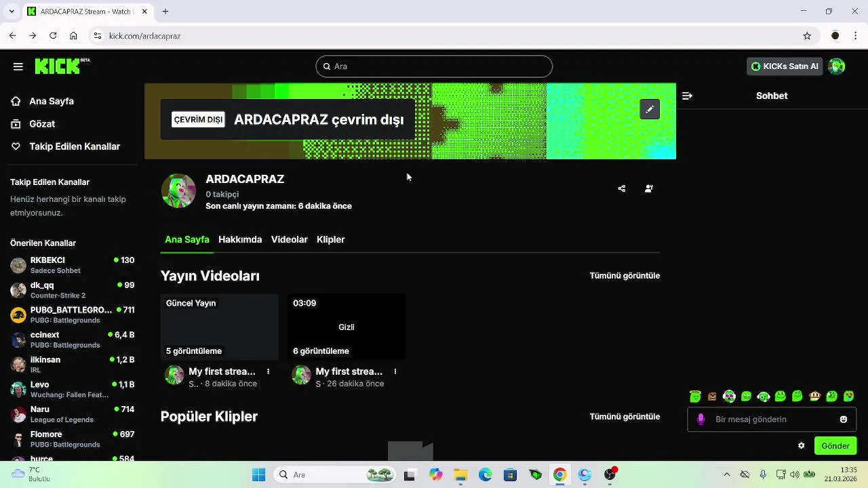
Task: Open the 03:09 Gizli video thumbnail
Action: pos(347,327)
